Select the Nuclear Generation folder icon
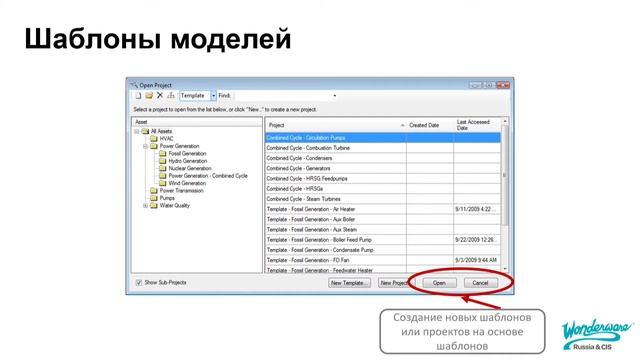The width and height of the screenshot is (640, 360). tap(163, 168)
